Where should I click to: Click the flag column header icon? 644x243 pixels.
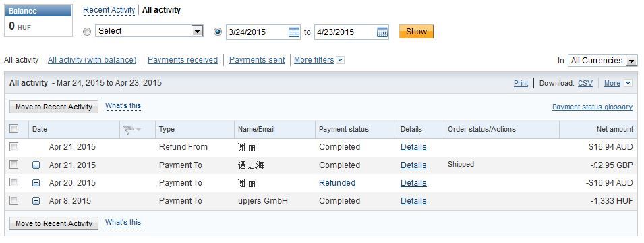coord(129,130)
